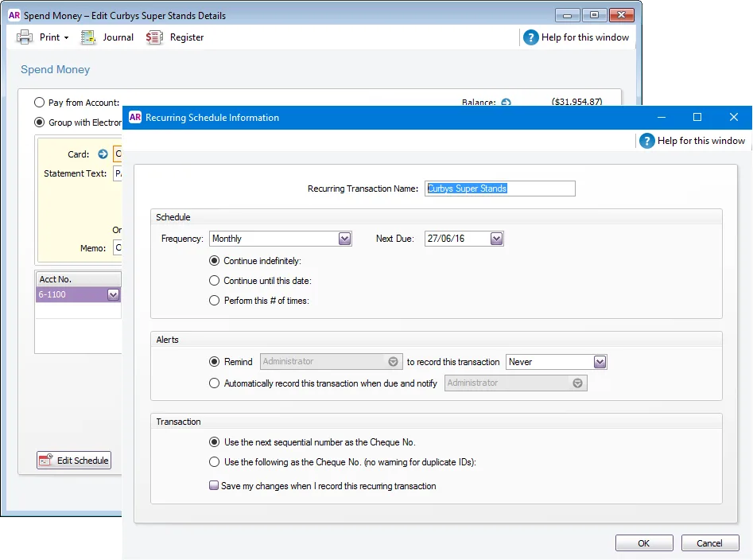The width and height of the screenshot is (753, 560).
Task: Open the Frequency Monthly dropdown
Action: tap(345, 239)
